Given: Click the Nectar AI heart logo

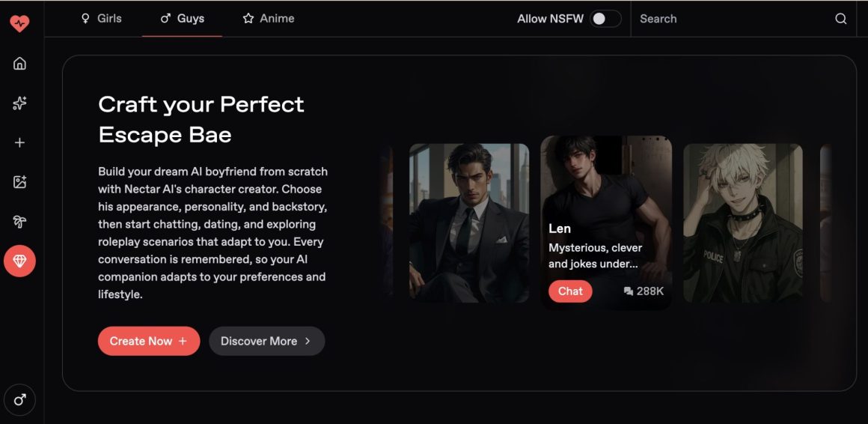Looking at the screenshot, I should [19, 23].
